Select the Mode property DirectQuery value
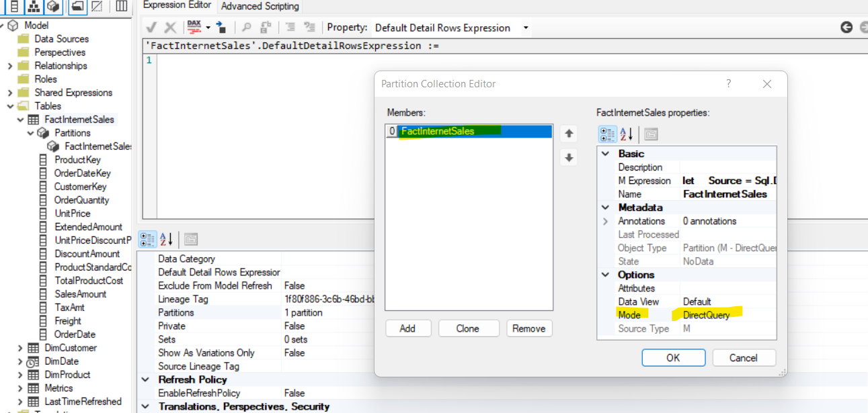The width and height of the screenshot is (868, 413). tap(706, 315)
